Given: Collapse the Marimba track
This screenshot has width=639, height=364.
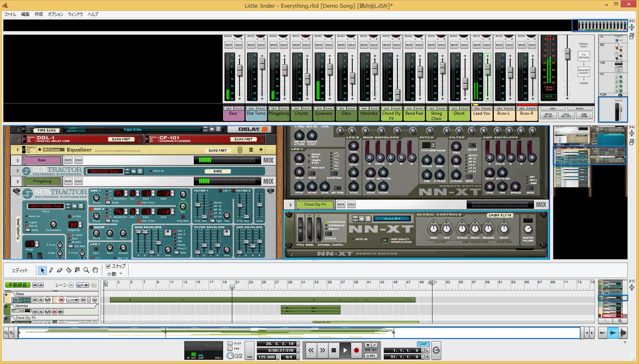Looking at the screenshot, I should [x=6, y=307].
